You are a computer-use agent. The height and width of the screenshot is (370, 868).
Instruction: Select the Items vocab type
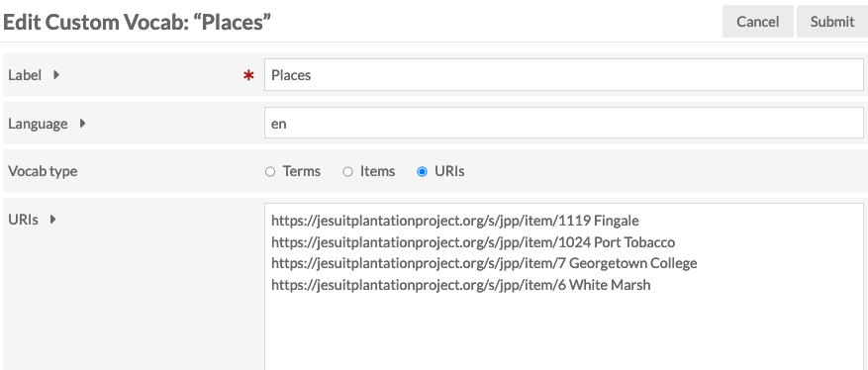[347, 171]
